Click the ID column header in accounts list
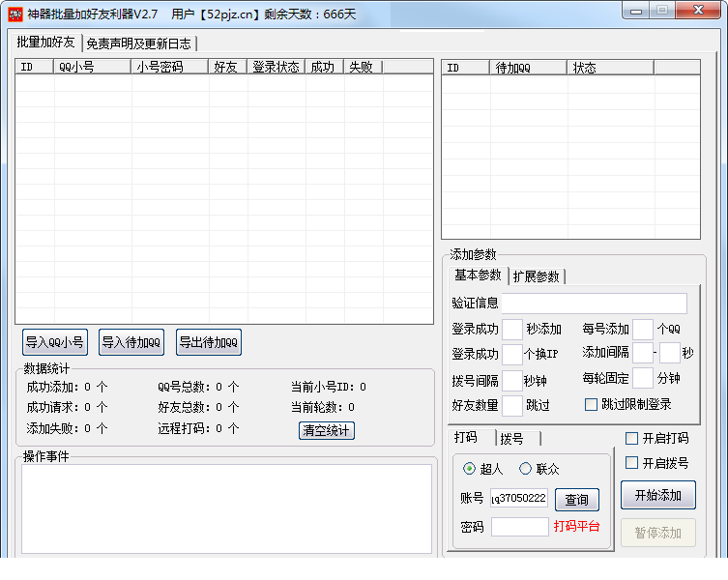728x580 pixels. (35, 67)
